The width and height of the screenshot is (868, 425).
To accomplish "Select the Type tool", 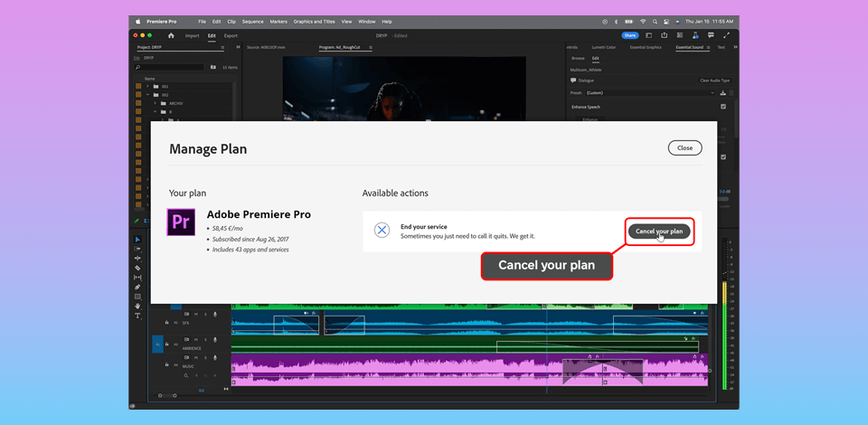I will (137, 316).
